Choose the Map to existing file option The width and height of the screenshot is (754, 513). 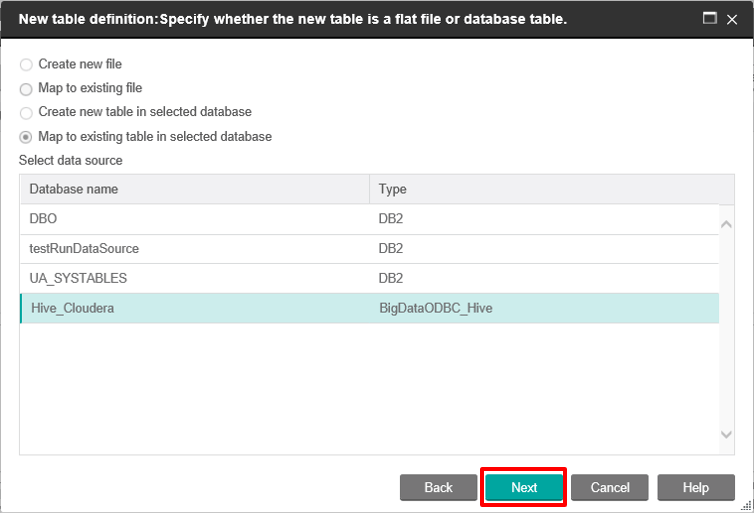(x=26, y=89)
